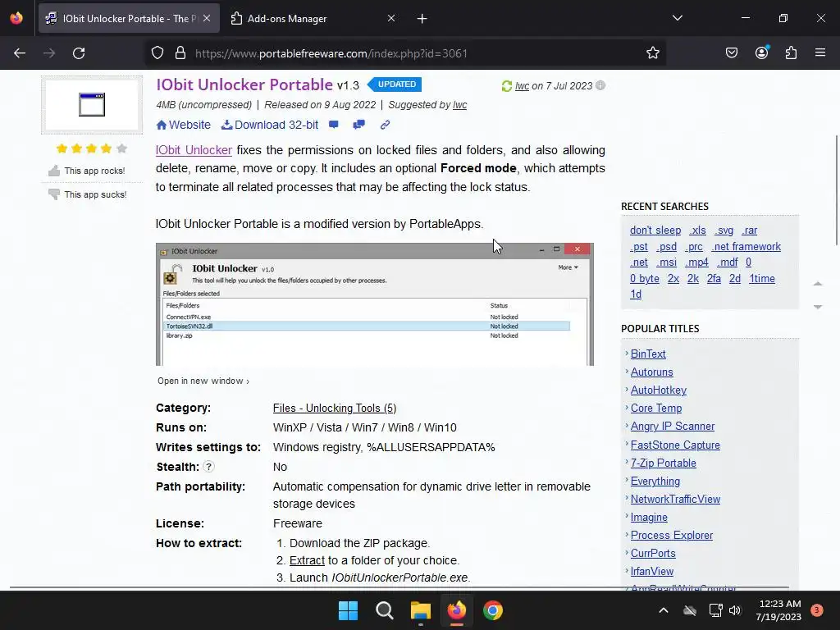Vote This app rocks!
Image resolution: width=840 pixels, height=630 pixels.
pyautogui.click(x=87, y=171)
